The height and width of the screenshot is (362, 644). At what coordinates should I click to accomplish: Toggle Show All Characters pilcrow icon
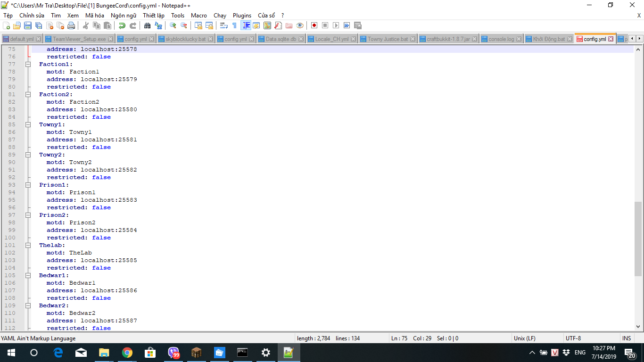(234, 25)
